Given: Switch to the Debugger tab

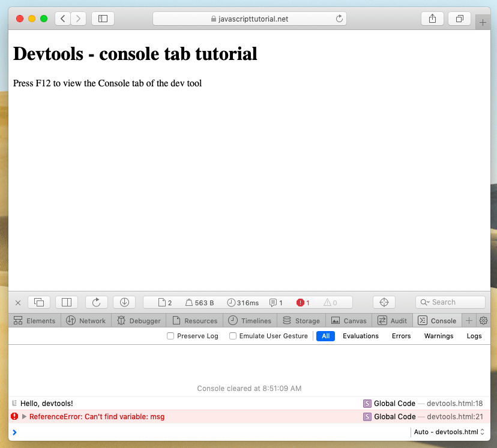Looking at the screenshot, I should pos(139,321).
